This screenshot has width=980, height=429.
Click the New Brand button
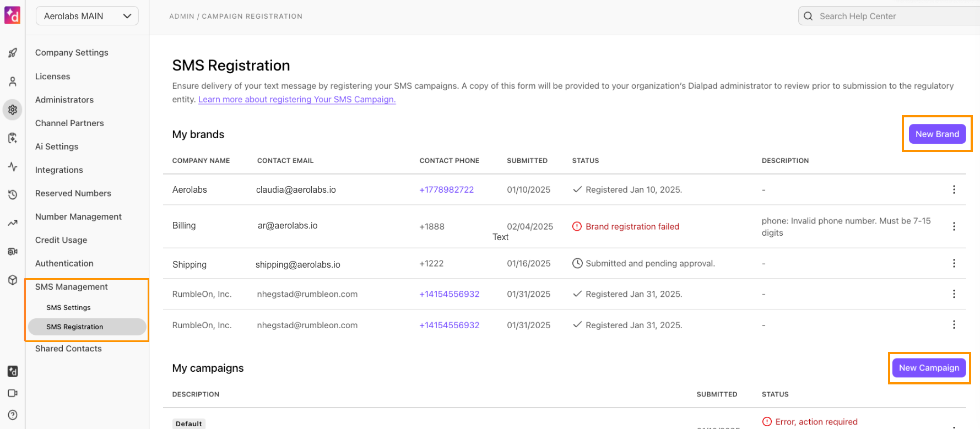point(937,134)
